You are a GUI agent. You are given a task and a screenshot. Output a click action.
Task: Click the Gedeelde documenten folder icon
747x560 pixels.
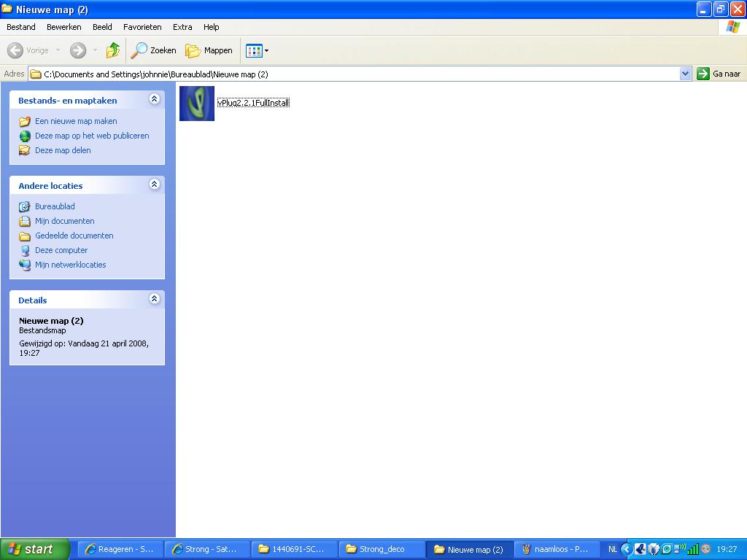click(25, 236)
